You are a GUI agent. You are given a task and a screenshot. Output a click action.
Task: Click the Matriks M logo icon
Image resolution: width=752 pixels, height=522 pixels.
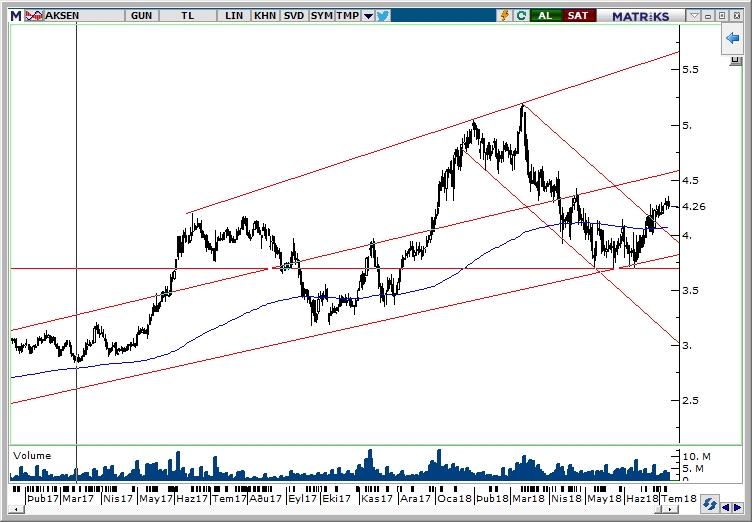pyautogui.click(x=16, y=16)
